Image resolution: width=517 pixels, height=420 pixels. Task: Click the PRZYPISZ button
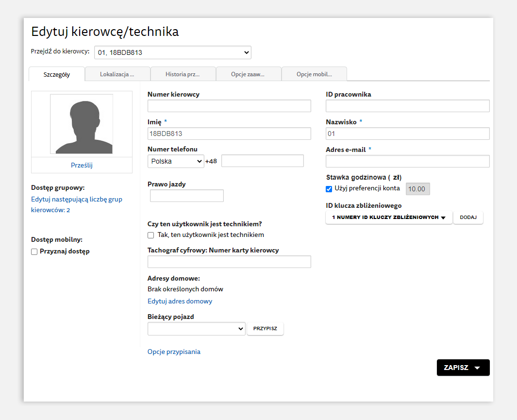[265, 329]
